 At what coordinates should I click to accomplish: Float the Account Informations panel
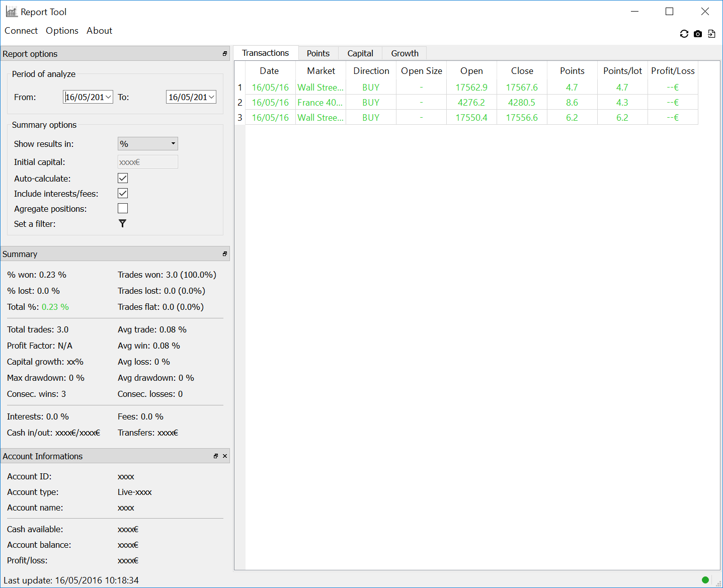(x=216, y=456)
